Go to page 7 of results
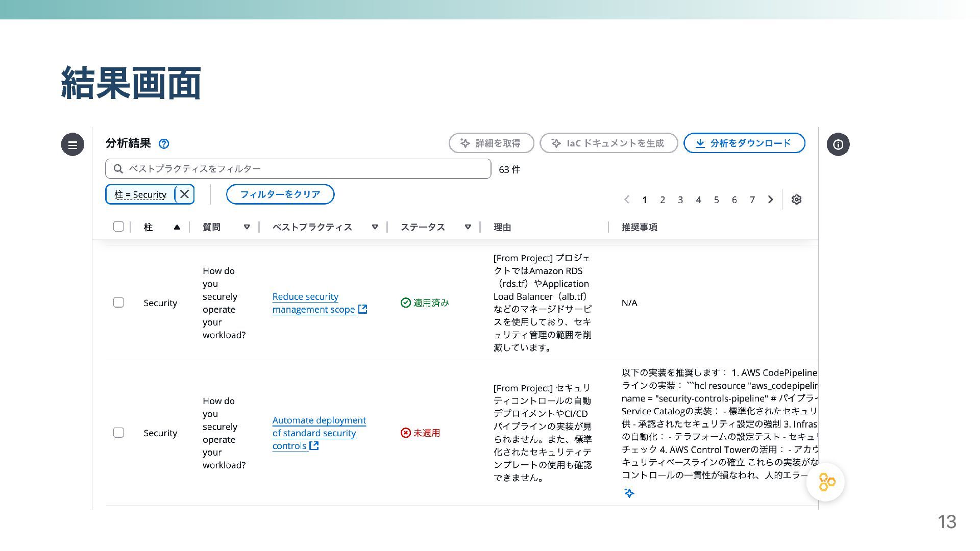Viewport: 980px width, 551px height. [x=752, y=200]
